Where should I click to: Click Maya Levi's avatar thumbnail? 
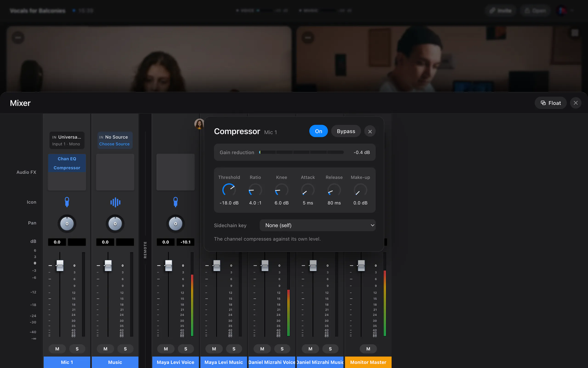click(x=199, y=124)
